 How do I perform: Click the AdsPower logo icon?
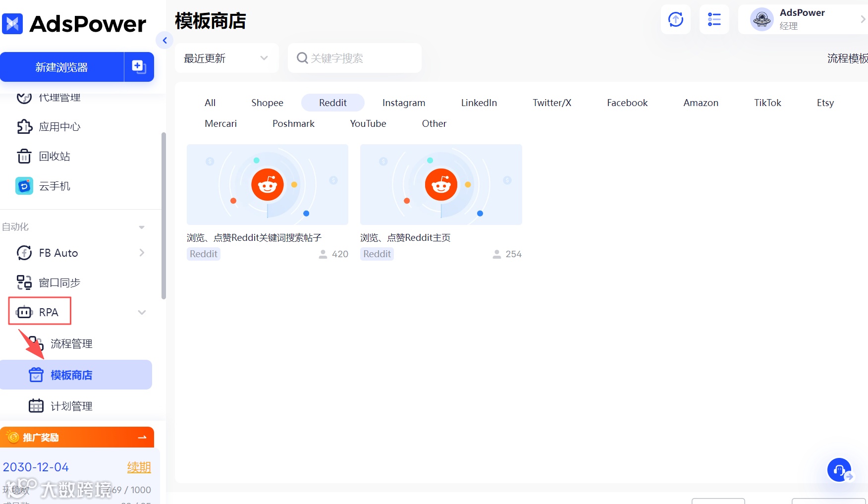[x=12, y=23]
